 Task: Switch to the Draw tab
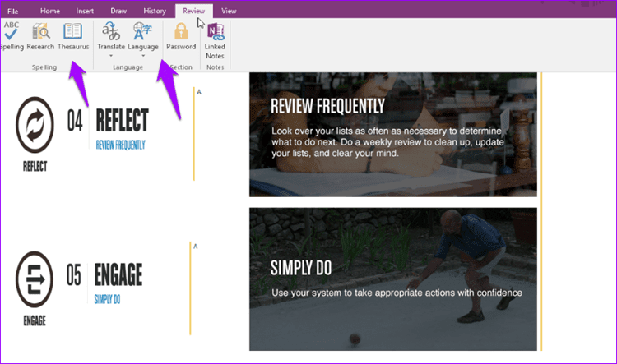118,11
